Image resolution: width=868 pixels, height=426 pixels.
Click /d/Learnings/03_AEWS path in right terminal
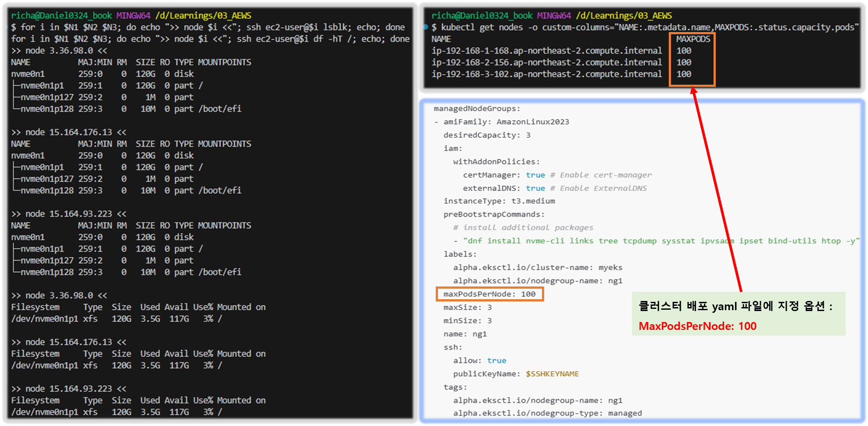(x=624, y=16)
